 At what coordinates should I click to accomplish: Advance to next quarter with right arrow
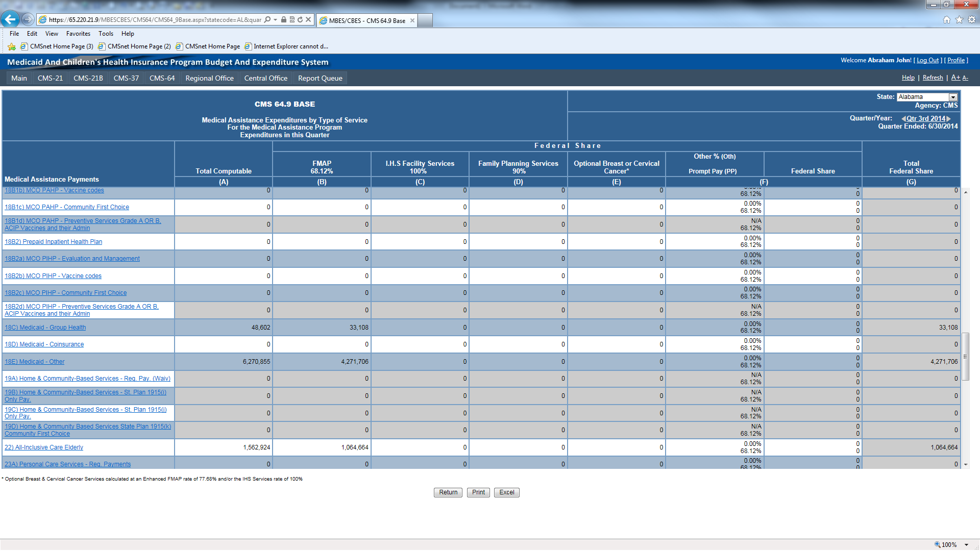[949, 119]
